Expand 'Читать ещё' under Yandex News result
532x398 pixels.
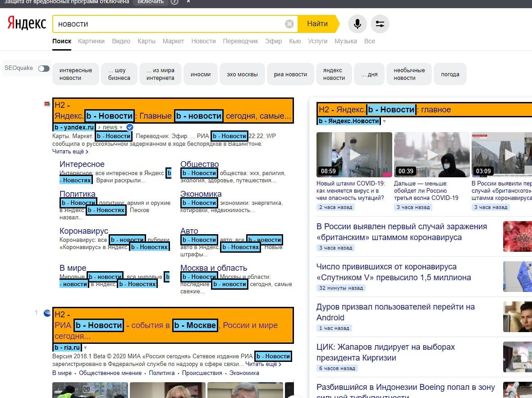click(70, 152)
